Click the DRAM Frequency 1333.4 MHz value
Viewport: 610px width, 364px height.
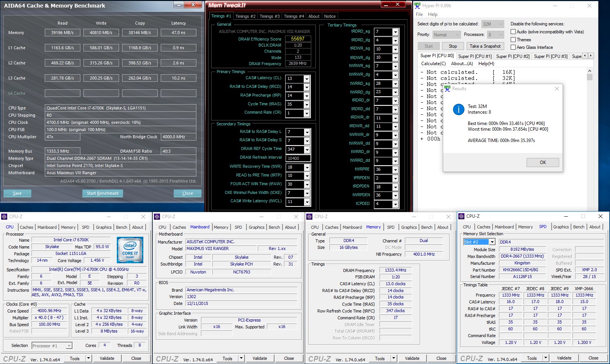coord(395,270)
